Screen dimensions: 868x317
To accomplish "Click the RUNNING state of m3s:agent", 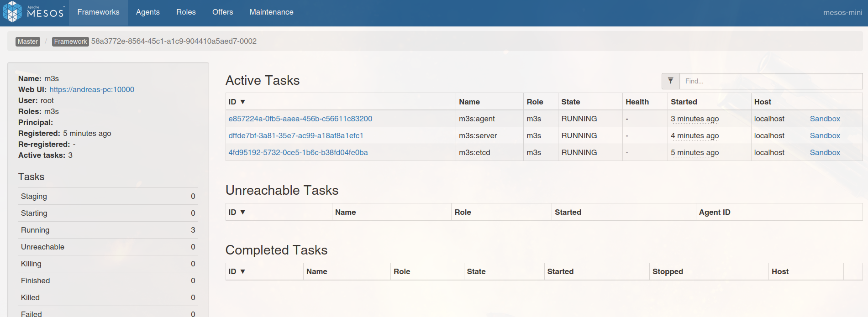I will tap(579, 119).
